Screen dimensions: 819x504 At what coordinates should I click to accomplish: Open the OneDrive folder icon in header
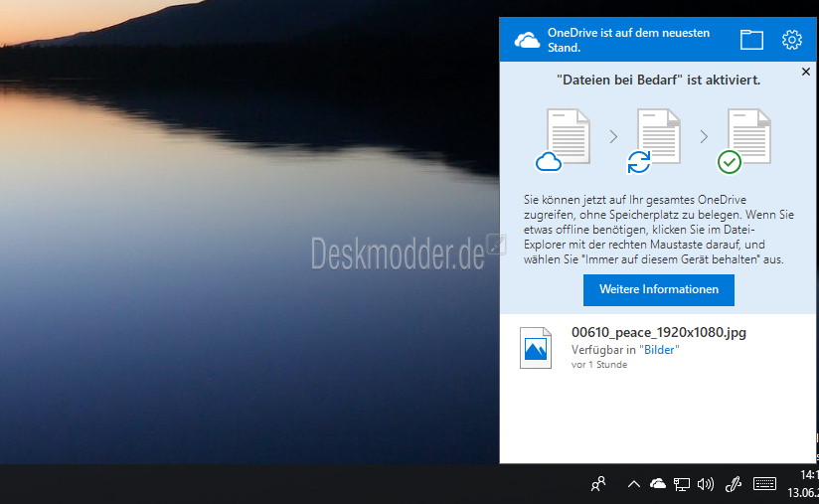pos(751,40)
